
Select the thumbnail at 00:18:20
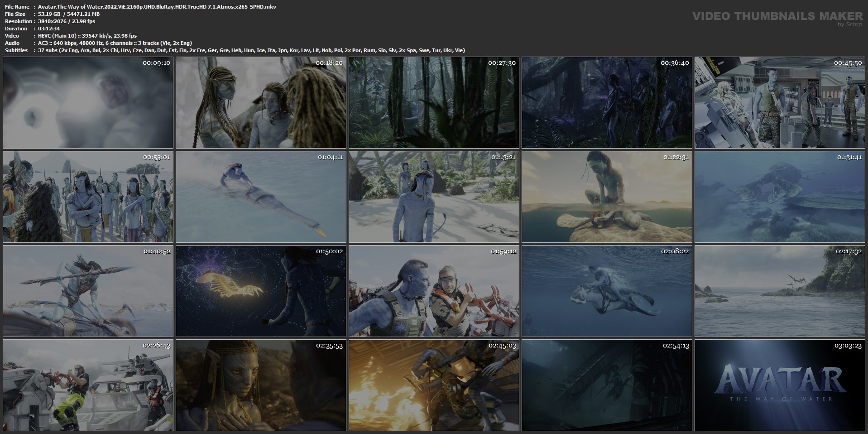click(x=261, y=103)
